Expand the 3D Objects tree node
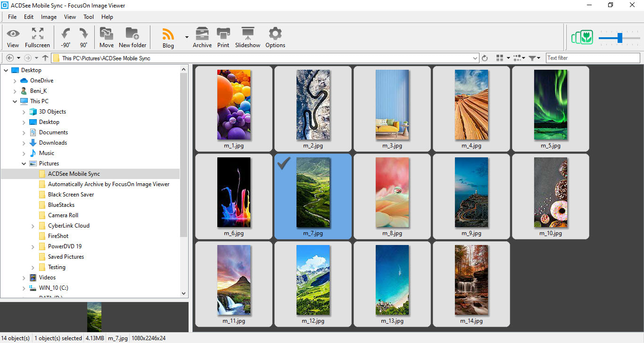This screenshot has width=644, height=343. pyautogui.click(x=24, y=112)
